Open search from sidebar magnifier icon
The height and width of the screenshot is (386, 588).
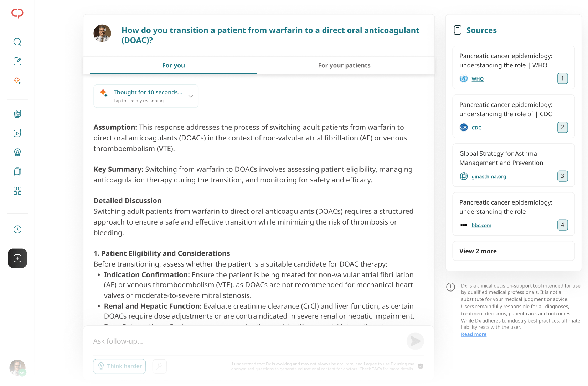(17, 42)
